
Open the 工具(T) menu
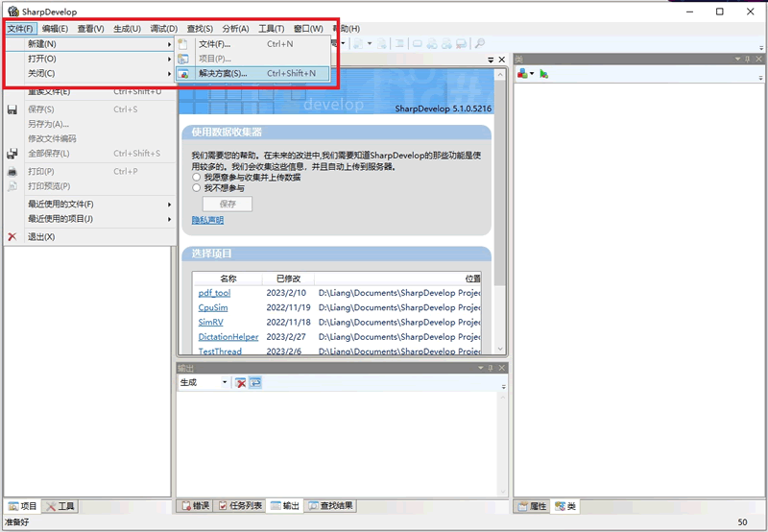tap(272, 29)
